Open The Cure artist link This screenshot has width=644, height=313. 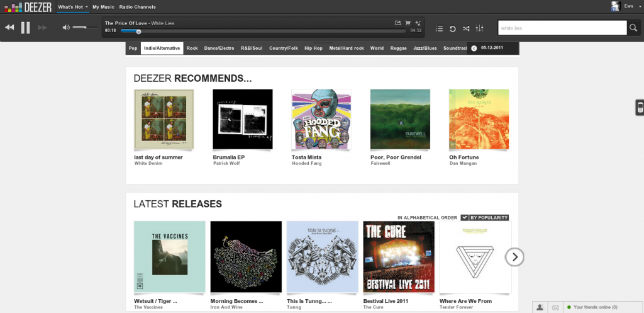point(374,307)
